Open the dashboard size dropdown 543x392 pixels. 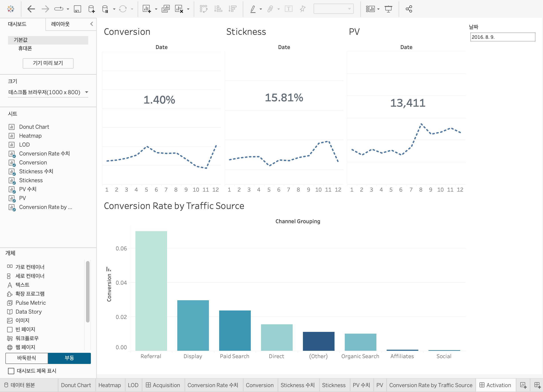click(48, 92)
